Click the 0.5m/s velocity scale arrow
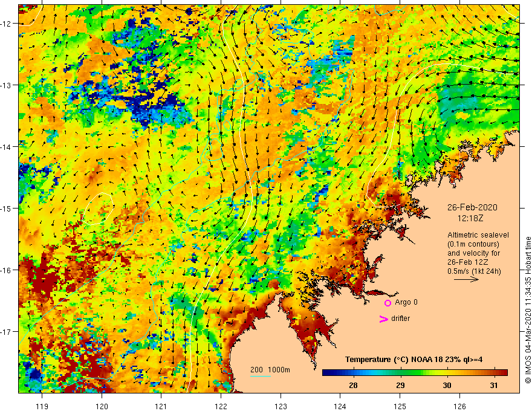532x411 pixels. pos(466,279)
